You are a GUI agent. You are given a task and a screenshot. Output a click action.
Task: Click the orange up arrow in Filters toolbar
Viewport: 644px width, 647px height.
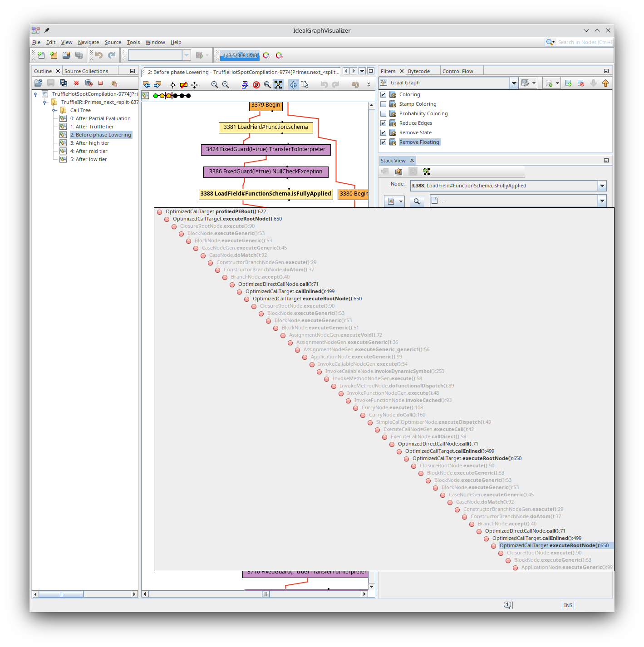click(x=605, y=83)
